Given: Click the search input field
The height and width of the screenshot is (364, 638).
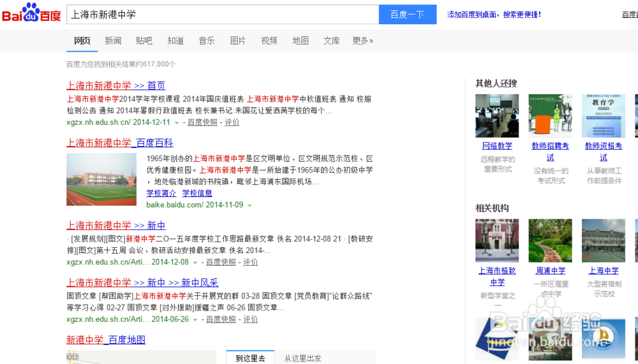Looking at the screenshot, I should point(223,15).
